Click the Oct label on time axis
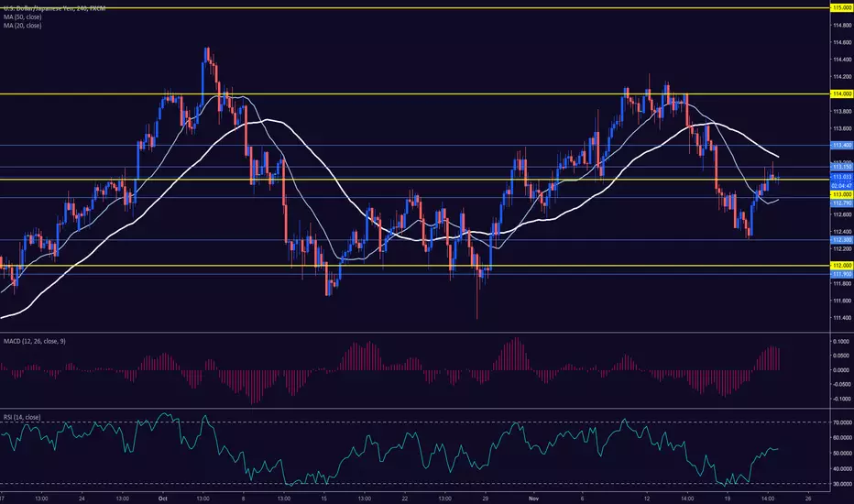Image resolution: width=854 pixels, height=504 pixels. click(161, 498)
